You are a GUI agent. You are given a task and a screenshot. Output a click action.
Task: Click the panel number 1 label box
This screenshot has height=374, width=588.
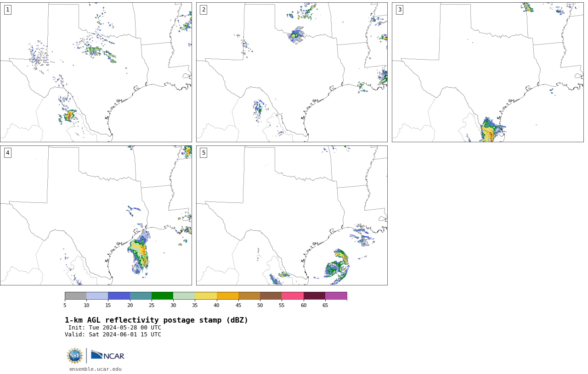pos(8,10)
